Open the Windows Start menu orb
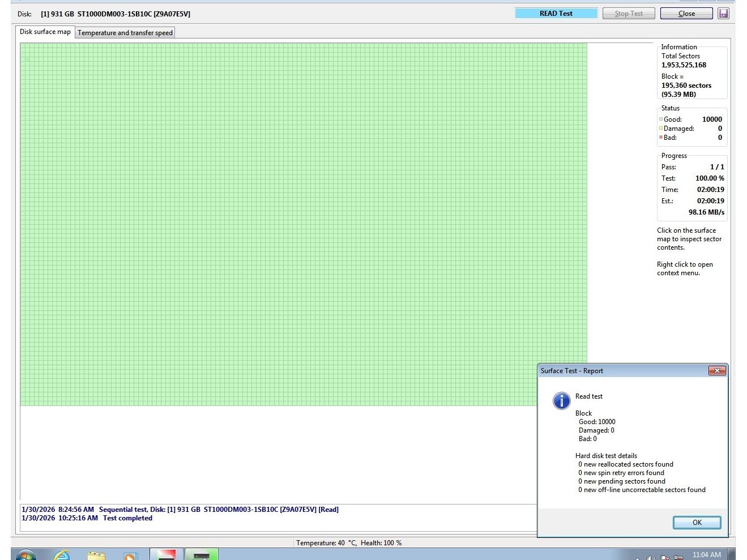 coord(25,555)
